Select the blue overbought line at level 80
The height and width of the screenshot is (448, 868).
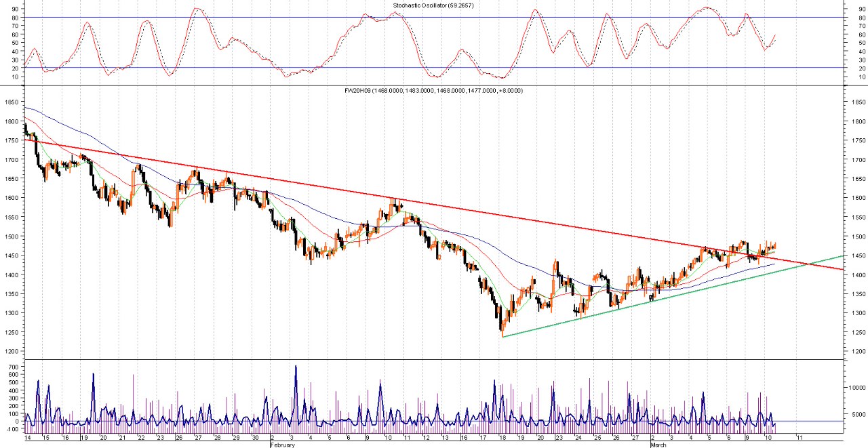pyautogui.click(x=434, y=17)
